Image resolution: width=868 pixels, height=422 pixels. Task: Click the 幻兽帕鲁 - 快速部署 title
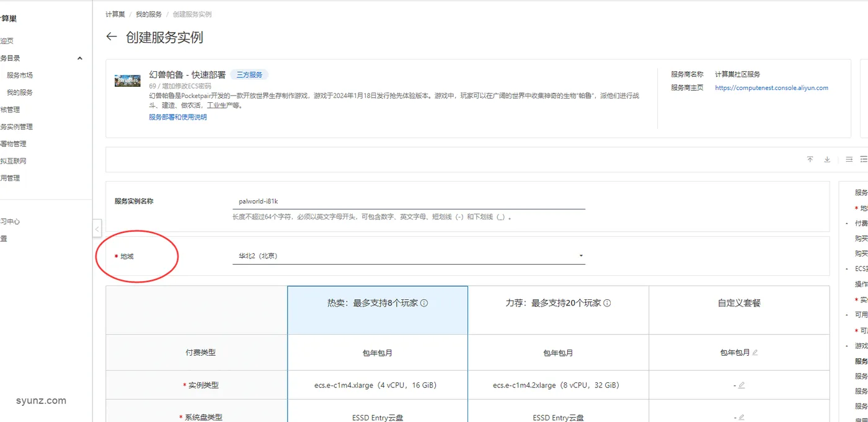187,75
